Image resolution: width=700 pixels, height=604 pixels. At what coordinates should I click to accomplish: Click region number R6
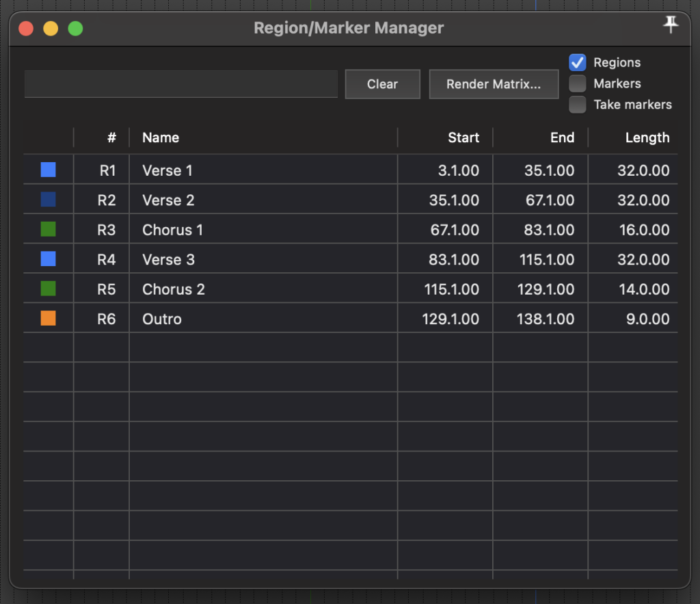click(x=107, y=319)
